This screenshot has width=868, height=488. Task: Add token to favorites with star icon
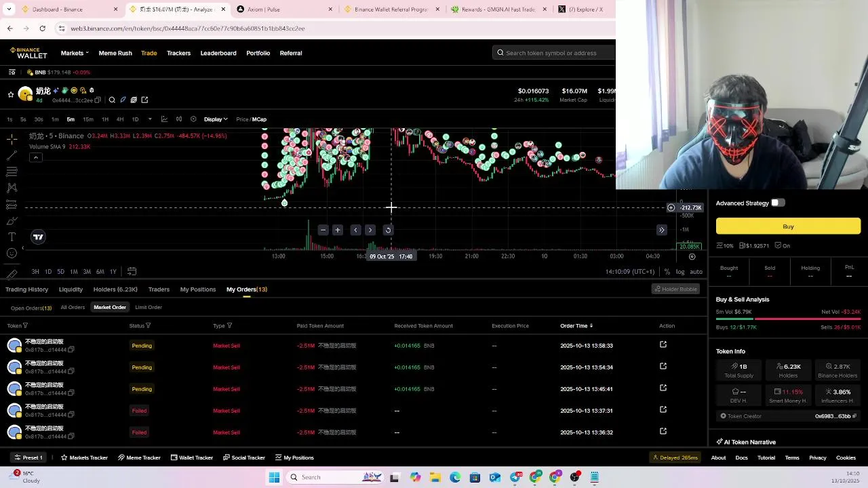pyautogui.click(x=11, y=95)
